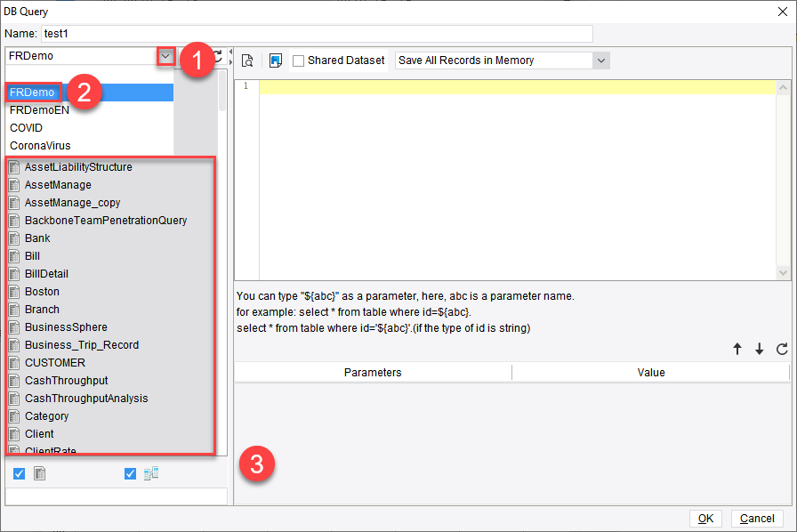The image size is (797, 532).
Task: Uncheck the view display checkbox at bottom
Action: (x=130, y=473)
